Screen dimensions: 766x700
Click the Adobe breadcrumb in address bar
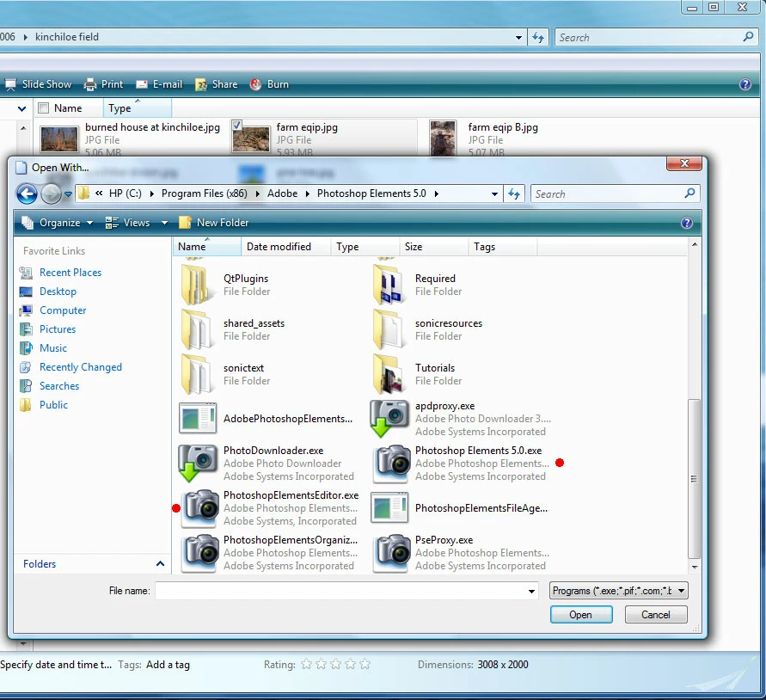pos(282,193)
